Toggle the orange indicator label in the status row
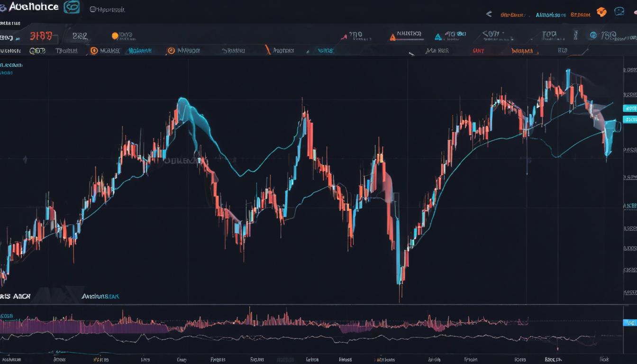Screen dimensions: 637x364 tap(522, 50)
